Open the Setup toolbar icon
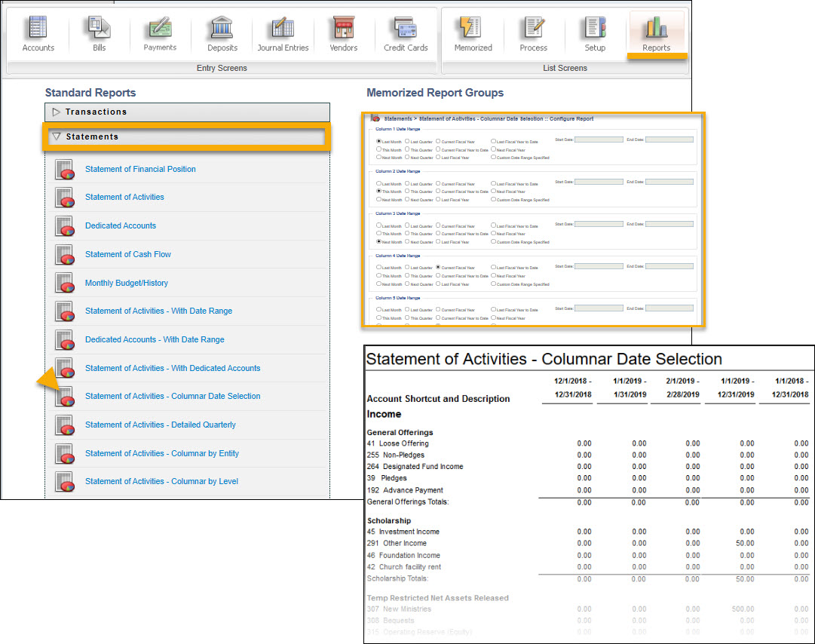This screenshot has width=815, height=644. (595, 34)
